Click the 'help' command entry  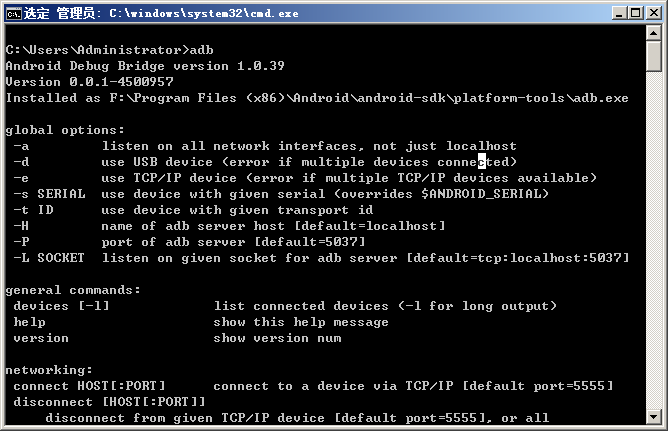(29, 322)
